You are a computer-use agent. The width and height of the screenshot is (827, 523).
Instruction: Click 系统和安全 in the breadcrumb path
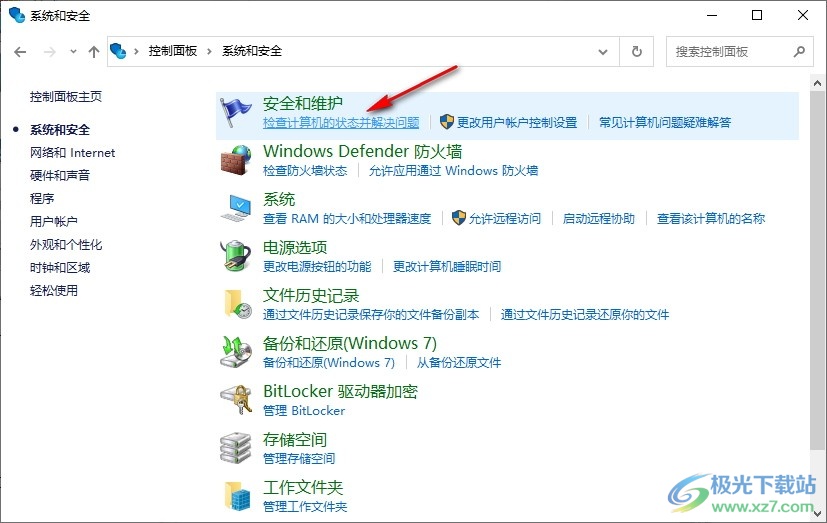[252, 51]
